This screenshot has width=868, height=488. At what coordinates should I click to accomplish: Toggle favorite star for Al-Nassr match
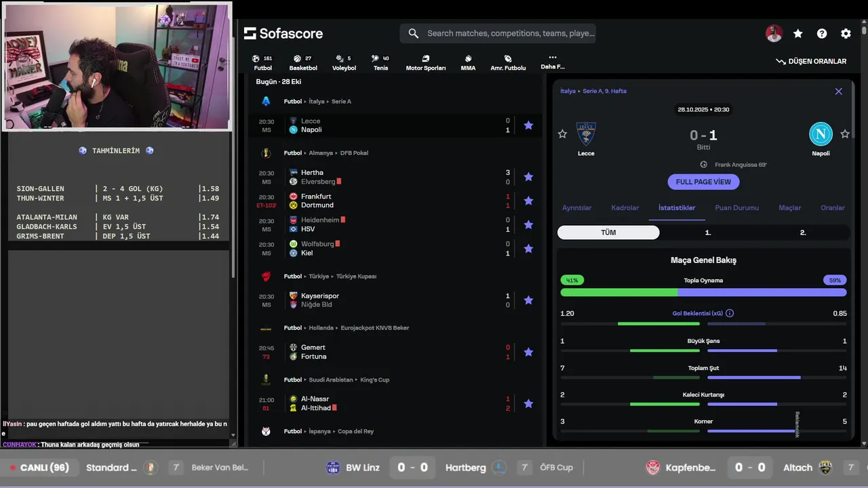tap(528, 403)
